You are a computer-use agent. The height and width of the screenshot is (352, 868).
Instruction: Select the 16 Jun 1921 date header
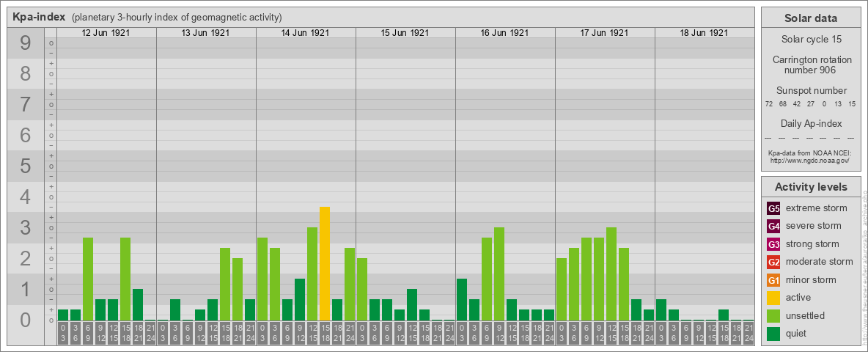click(x=504, y=33)
